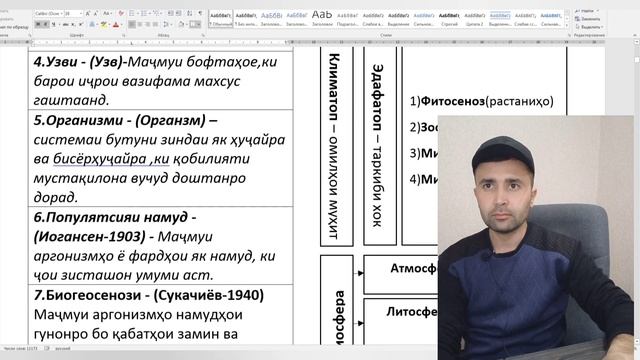
Task: Open the font size combo box
Action: 74,13
